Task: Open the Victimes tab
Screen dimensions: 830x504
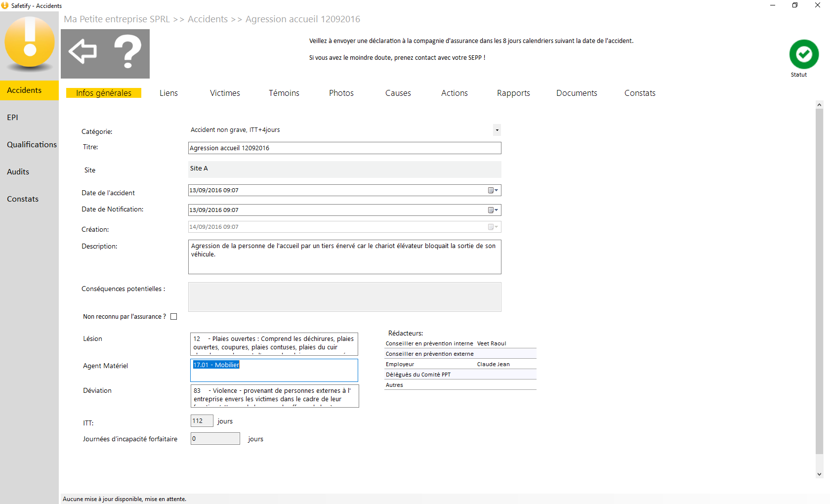Action: pos(225,93)
